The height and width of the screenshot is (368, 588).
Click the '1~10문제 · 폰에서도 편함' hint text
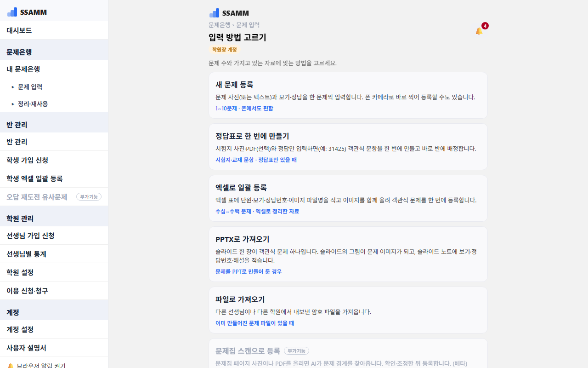point(244,109)
